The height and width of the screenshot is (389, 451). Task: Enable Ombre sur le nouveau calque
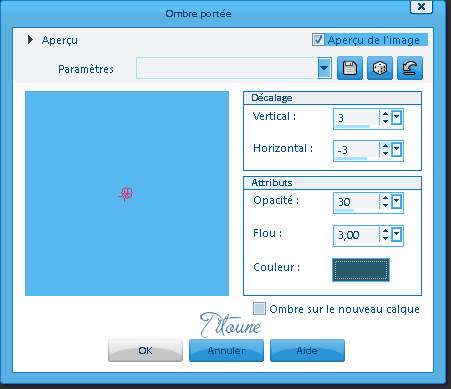259,308
